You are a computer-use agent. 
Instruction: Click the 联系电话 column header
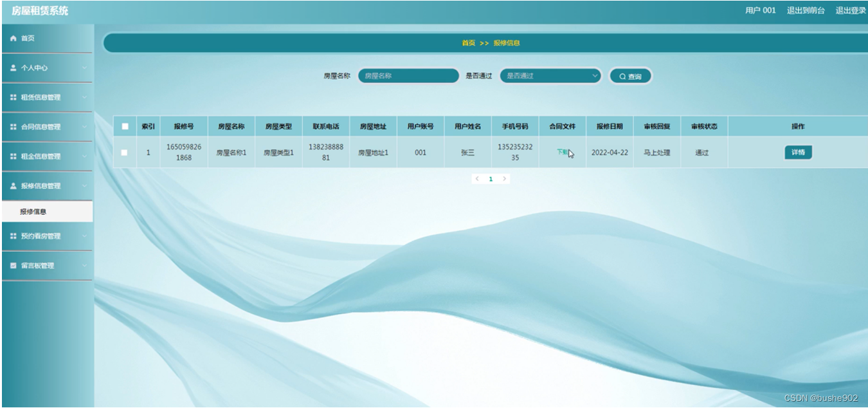click(x=326, y=127)
